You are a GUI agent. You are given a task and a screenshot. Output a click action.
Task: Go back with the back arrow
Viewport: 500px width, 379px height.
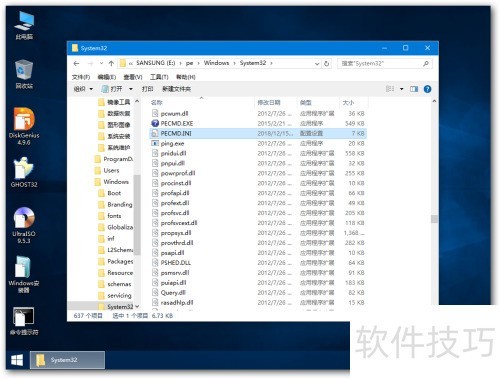pyautogui.click(x=77, y=63)
